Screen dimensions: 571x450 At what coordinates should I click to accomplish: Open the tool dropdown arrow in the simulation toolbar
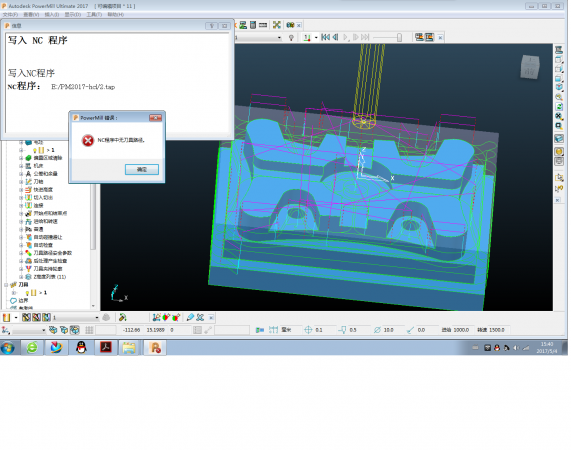point(316,38)
